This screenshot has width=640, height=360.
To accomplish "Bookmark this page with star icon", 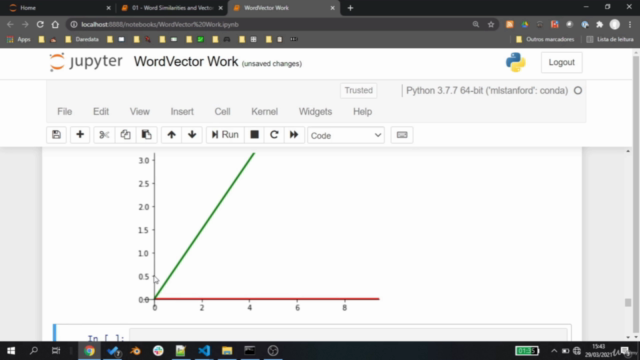I will click(491, 24).
